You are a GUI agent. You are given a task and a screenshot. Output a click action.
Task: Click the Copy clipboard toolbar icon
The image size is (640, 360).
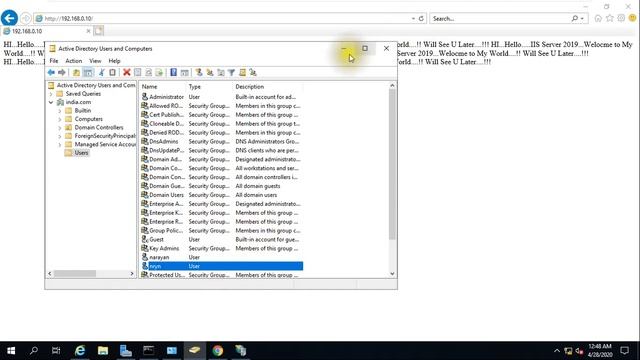112,73
